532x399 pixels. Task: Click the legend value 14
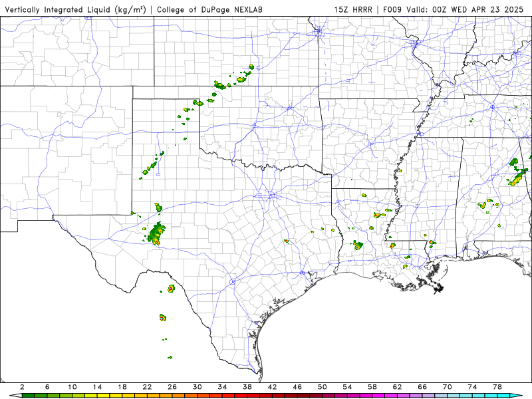97,387
